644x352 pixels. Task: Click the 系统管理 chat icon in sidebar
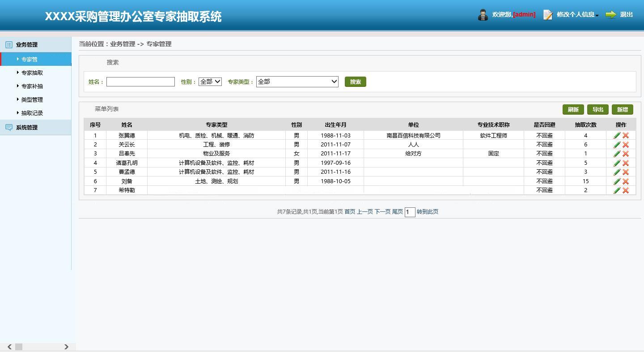pyautogui.click(x=9, y=128)
